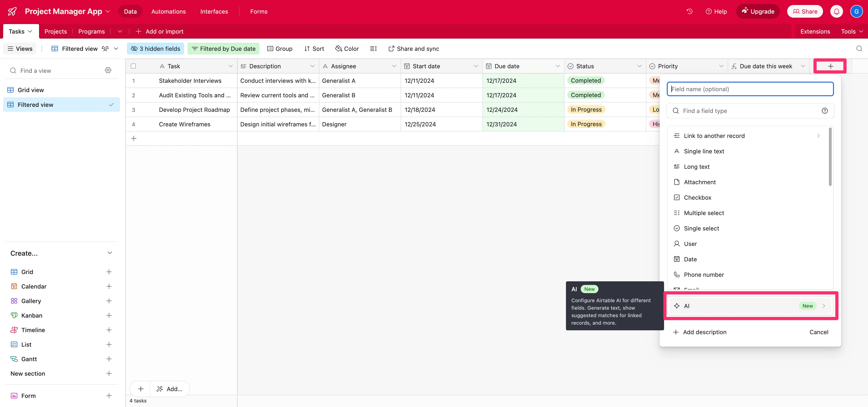
Task: Switch to the Projects table tab
Action: click(56, 32)
